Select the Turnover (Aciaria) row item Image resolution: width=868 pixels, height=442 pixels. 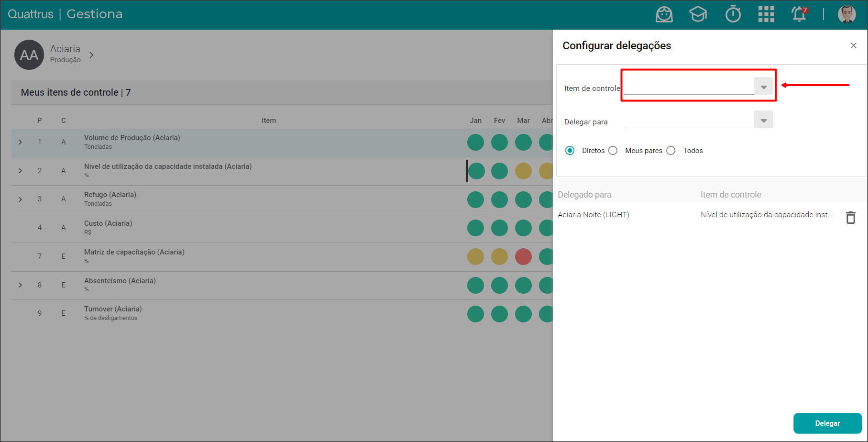(113, 309)
